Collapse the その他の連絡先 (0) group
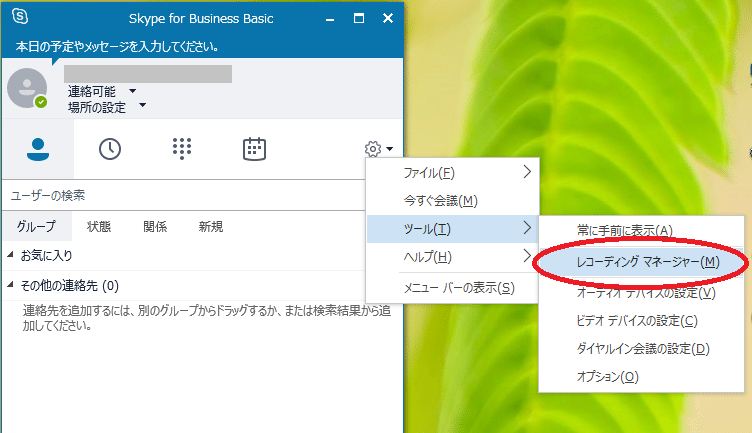 pyautogui.click(x=10, y=284)
